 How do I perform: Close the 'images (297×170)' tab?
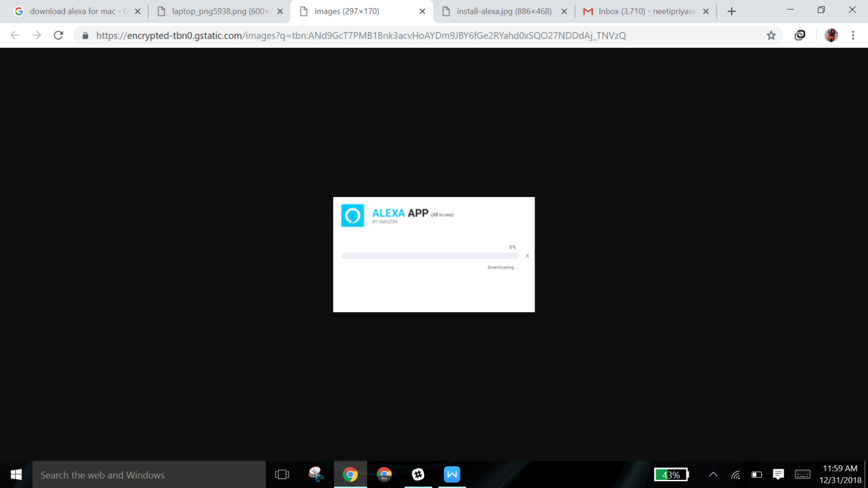click(422, 12)
